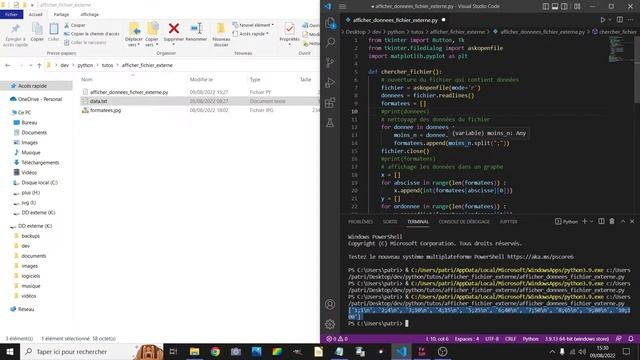Click Couper scissors in Explorer ribbon
Image resolution: width=640 pixels, height=360 pixels.
coord(75,25)
